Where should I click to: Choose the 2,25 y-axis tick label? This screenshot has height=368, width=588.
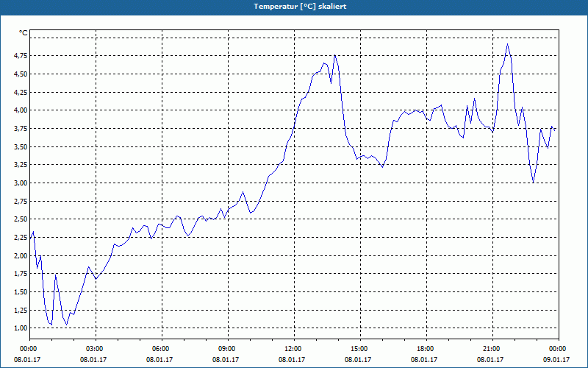click(x=21, y=237)
